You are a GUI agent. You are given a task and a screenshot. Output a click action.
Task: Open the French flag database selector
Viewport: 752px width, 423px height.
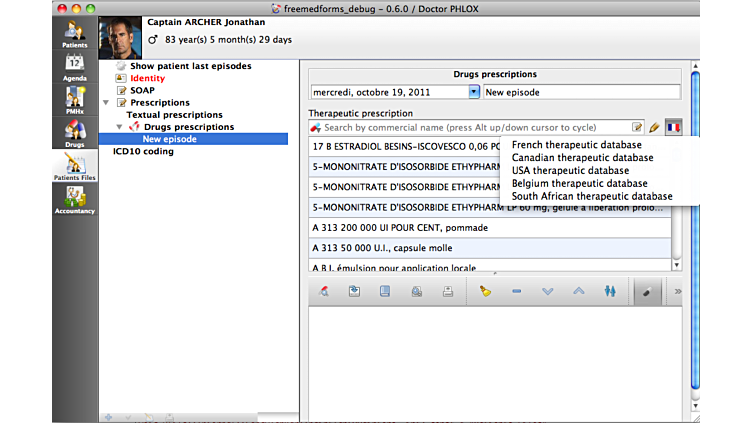pos(673,127)
